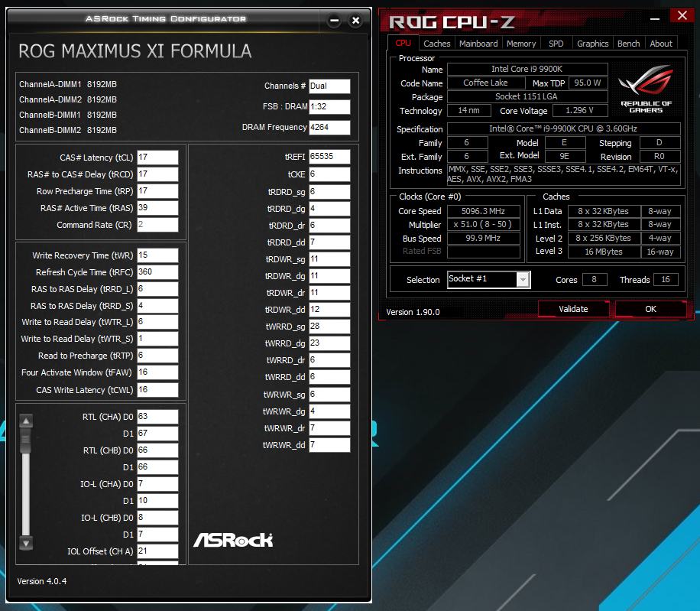Switch to the Mainboard tab in CPU-Z
700x611 pixels.
478,44
